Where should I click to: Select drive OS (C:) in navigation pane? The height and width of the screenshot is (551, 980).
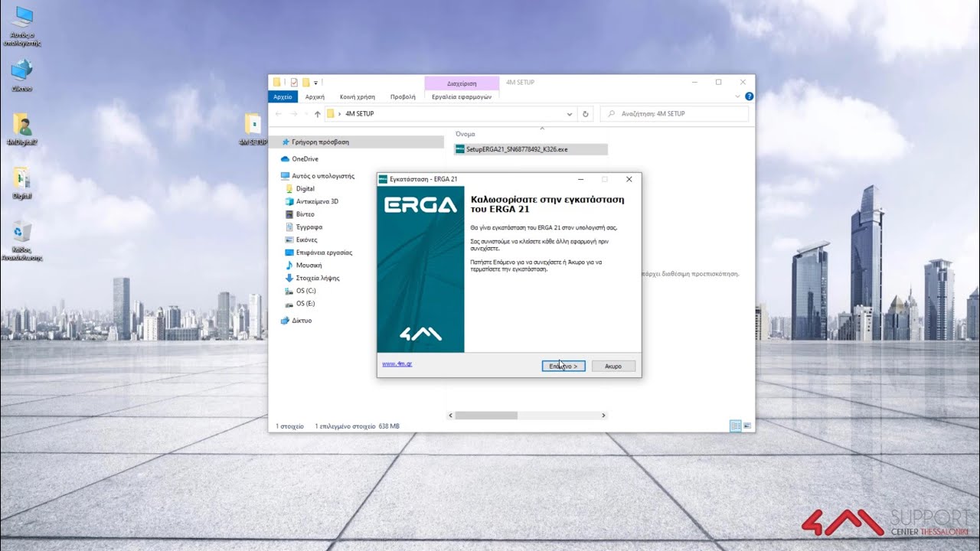tap(300, 291)
